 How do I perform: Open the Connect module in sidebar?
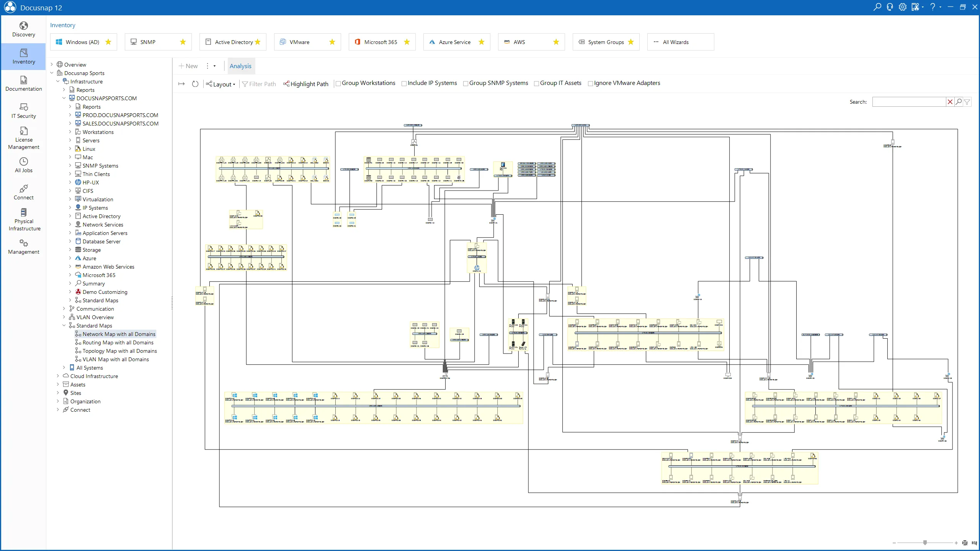pos(23,192)
